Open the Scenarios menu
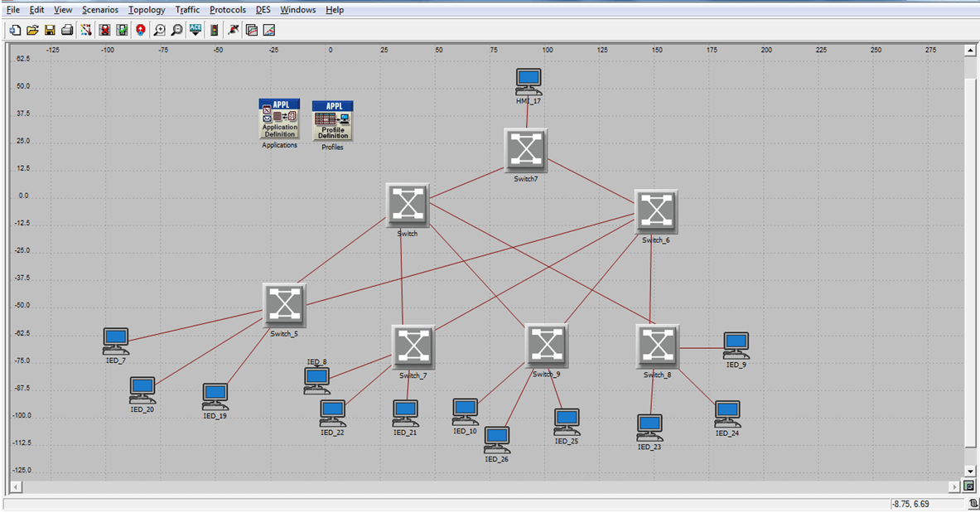 click(100, 9)
